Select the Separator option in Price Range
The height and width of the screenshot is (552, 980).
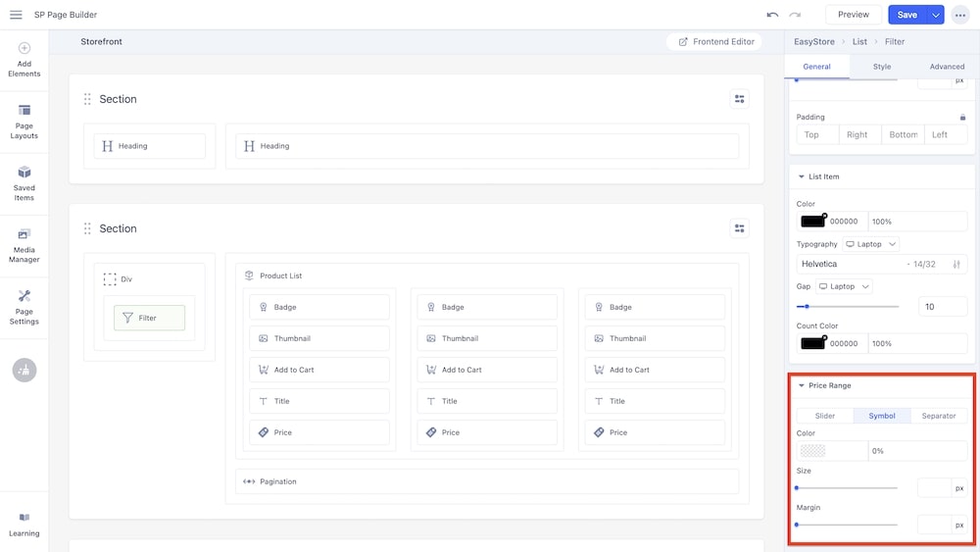pos(938,416)
